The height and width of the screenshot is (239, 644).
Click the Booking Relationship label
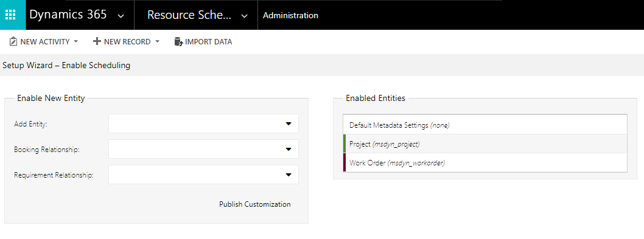47,150
